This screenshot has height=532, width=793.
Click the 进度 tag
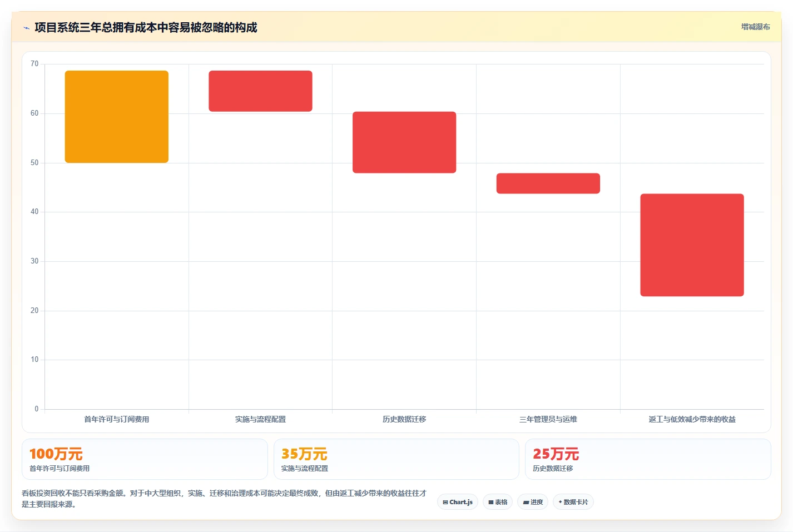[x=533, y=502]
